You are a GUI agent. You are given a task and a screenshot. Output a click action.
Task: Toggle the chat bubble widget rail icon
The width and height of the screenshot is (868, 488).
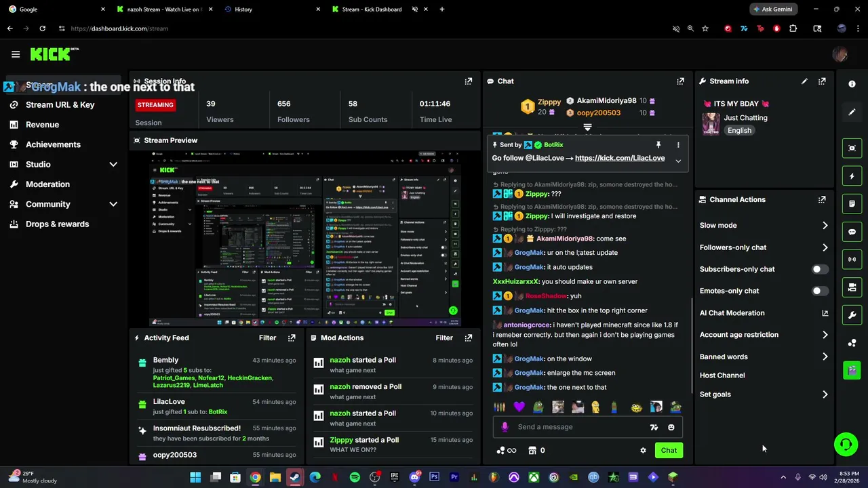852,232
